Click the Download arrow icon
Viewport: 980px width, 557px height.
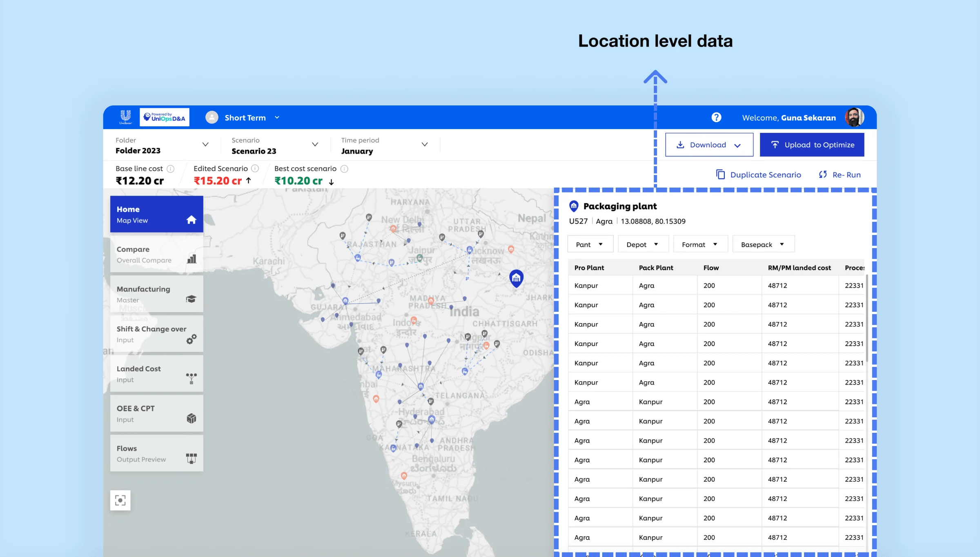tap(680, 145)
